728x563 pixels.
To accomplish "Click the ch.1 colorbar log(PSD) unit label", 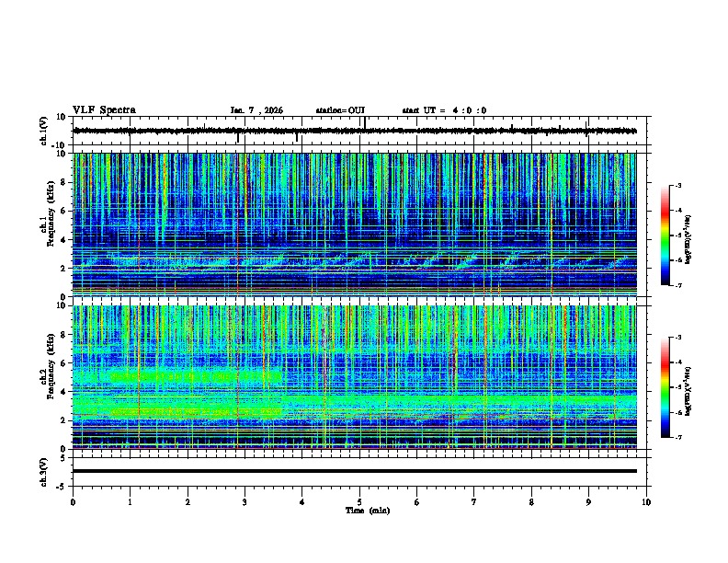I will [688, 239].
